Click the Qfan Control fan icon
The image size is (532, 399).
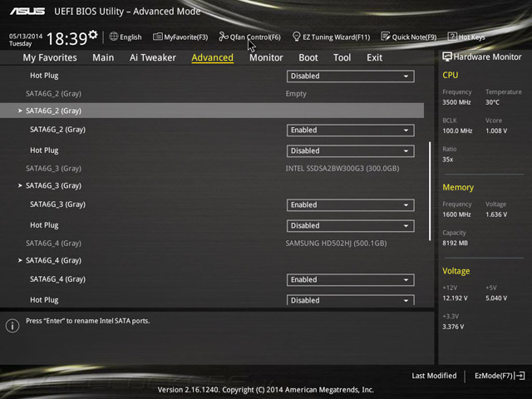224,37
